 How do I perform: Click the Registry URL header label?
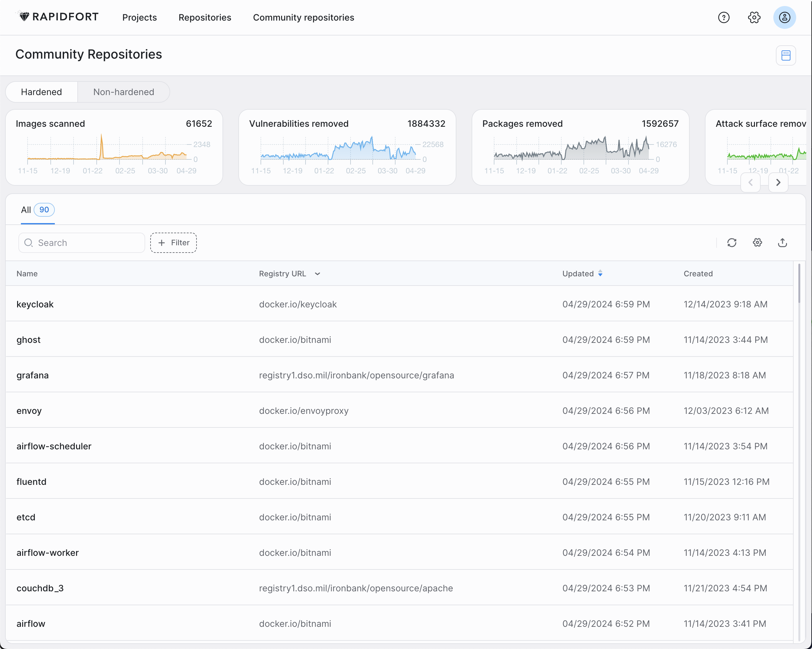coord(282,274)
